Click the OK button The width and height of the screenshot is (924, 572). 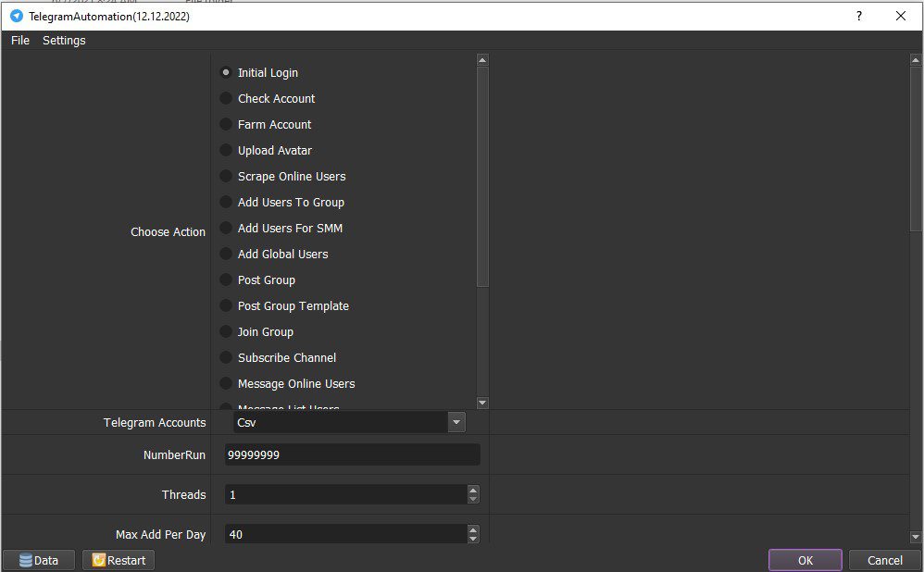tap(805, 560)
